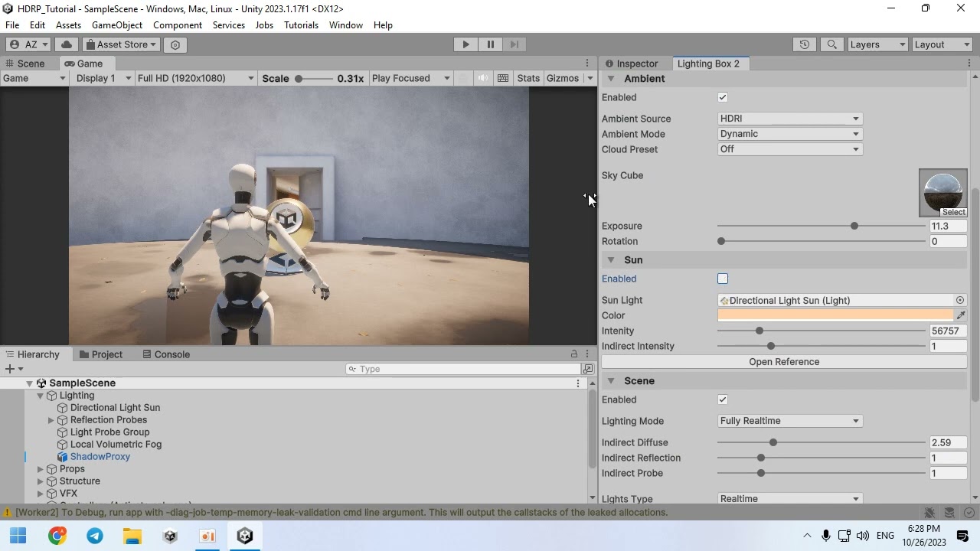This screenshot has width=980, height=551.
Task: Toggle Gizmos in the Game view
Action: pyautogui.click(x=563, y=78)
